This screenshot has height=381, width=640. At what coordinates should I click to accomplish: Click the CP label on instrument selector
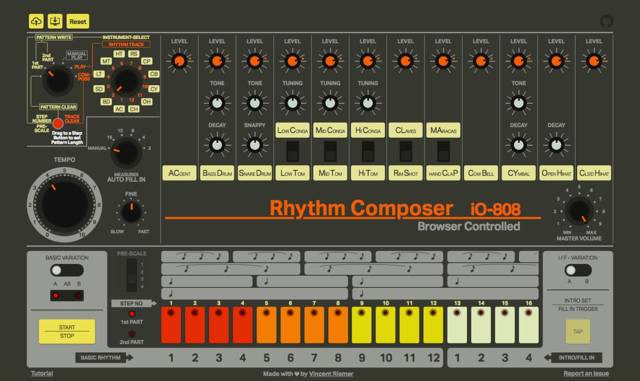click(147, 61)
